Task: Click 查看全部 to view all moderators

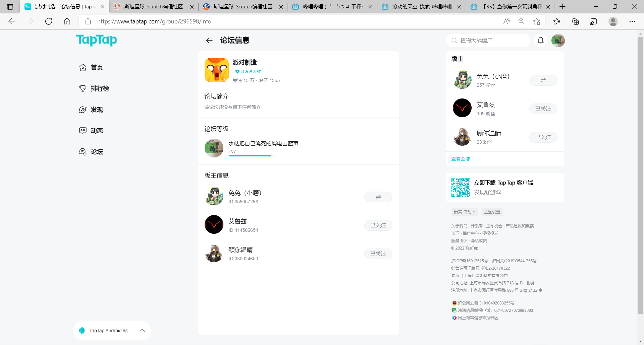Action: [461, 159]
